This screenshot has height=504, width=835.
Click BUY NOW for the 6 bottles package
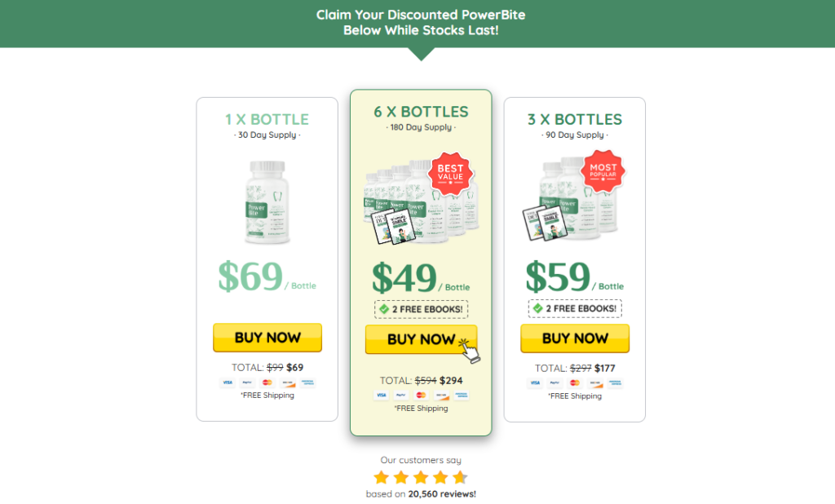click(421, 339)
